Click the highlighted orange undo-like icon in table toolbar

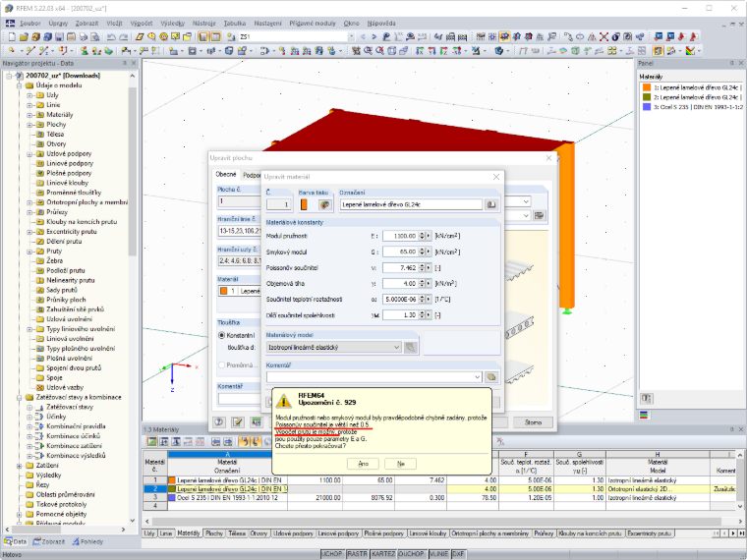click(244, 442)
